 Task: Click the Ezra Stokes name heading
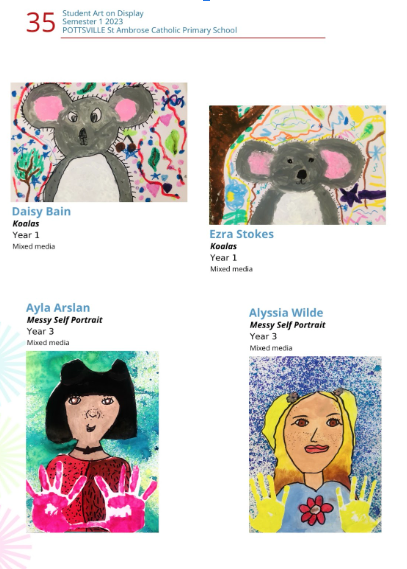coord(242,234)
